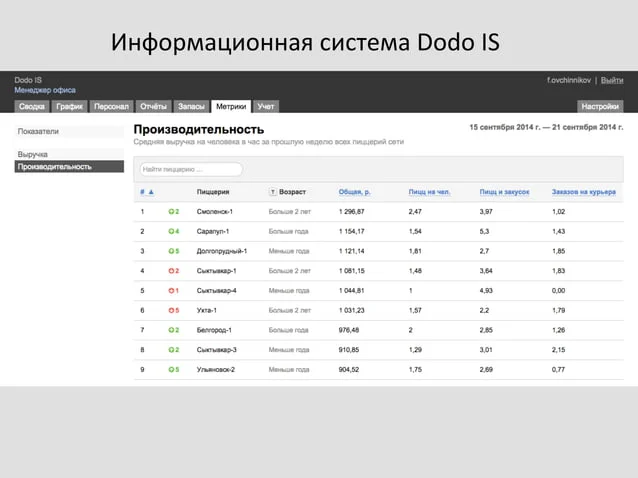Click the 1 154,17 total value
This screenshot has width=638, height=478.
pyautogui.click(x=352, y=231)
